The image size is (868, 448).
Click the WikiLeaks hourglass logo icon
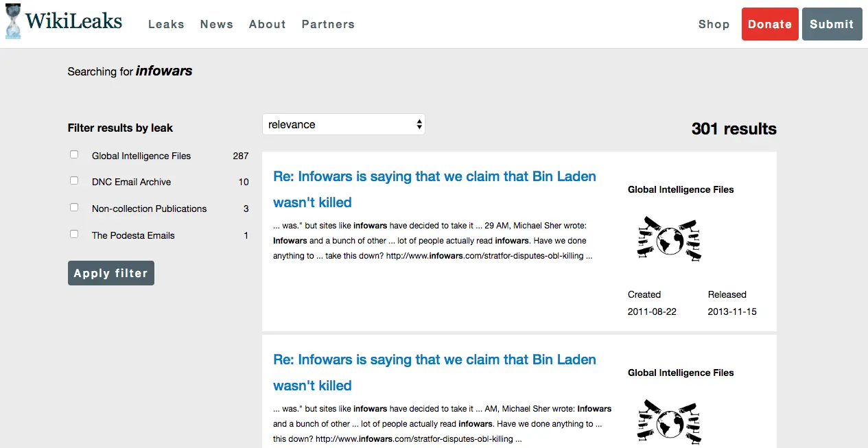13,21
